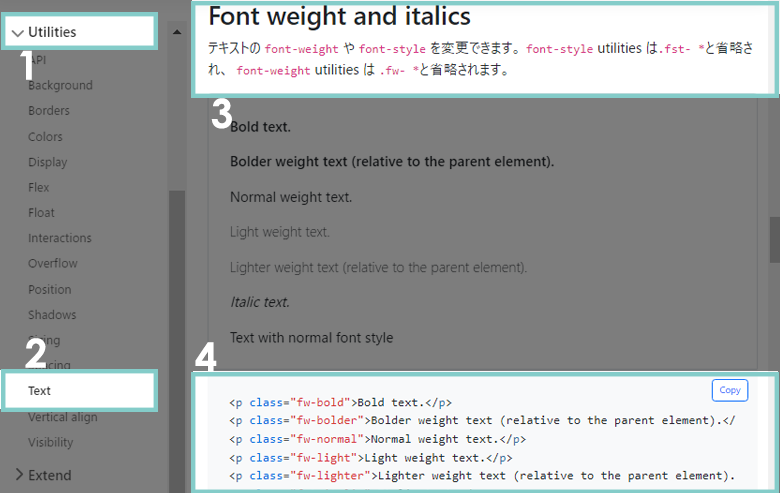The height and width of the screenshot is (493, 780).
Task: Navigate to Visibility utilities
Action: [50, 442]
